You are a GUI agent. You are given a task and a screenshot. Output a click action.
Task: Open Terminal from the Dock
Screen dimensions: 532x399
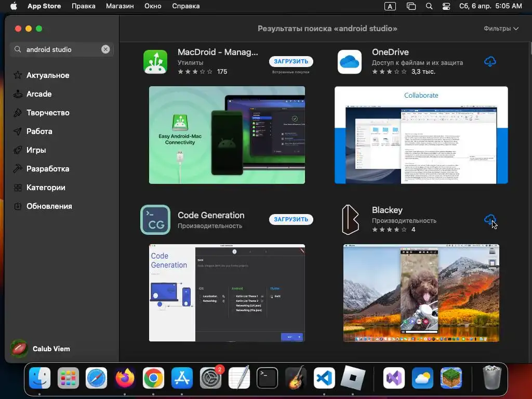click(x=268, y=378)
